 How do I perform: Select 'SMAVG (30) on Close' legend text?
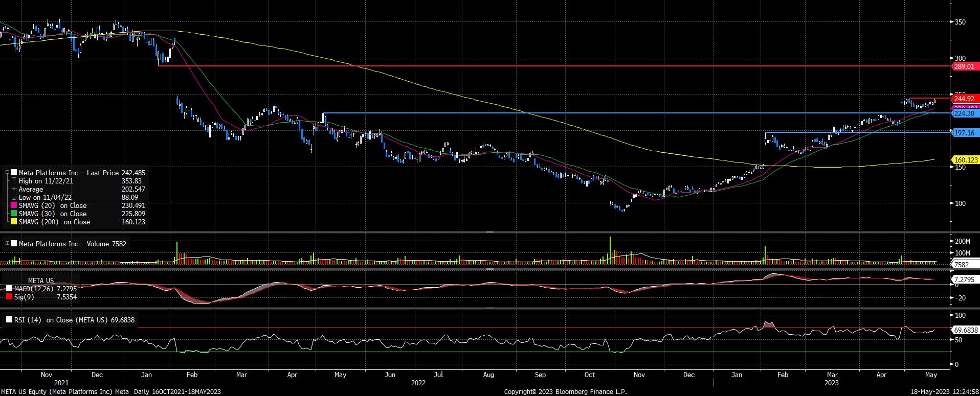53,214
